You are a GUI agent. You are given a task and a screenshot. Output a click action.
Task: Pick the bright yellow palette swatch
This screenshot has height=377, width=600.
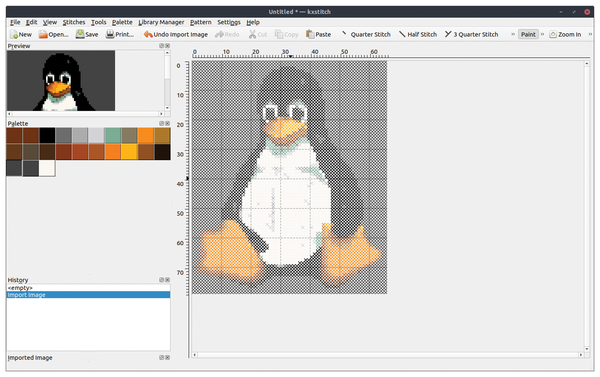pos(129,152)
